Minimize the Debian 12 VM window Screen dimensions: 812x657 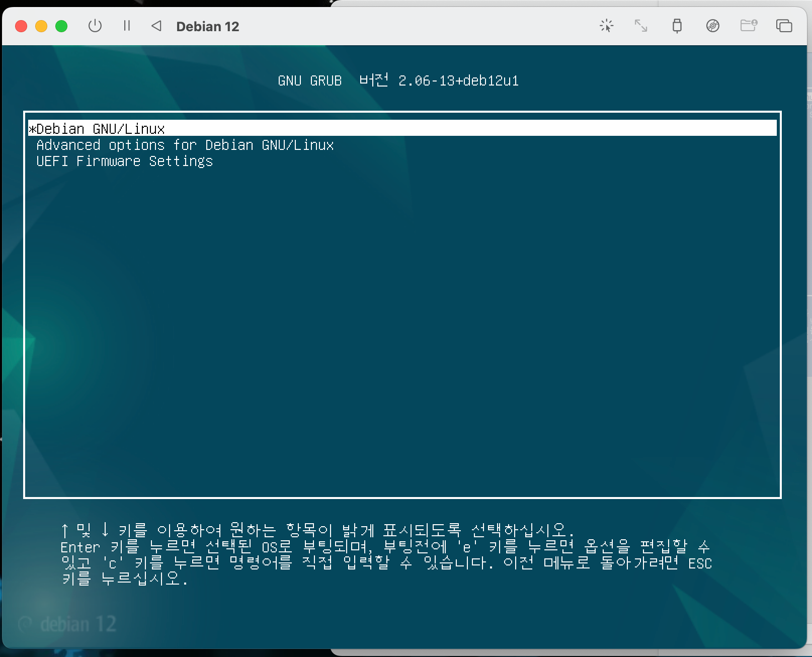pos(41,26)
